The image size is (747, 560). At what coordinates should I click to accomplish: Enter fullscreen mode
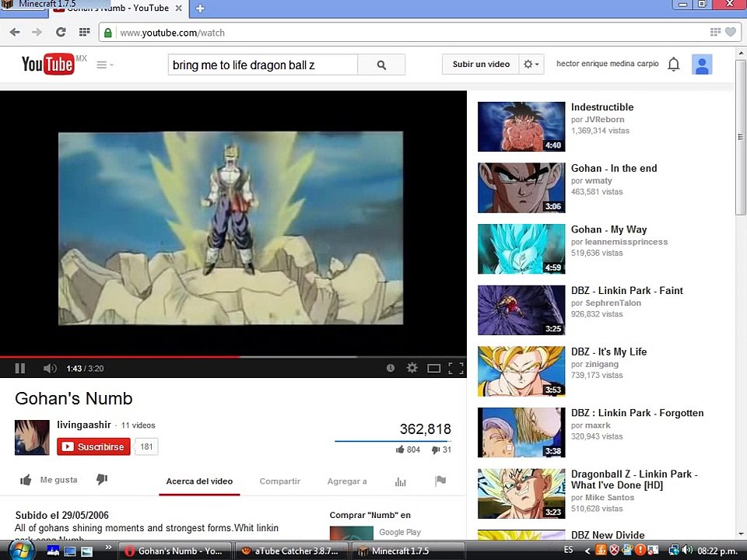456,368
